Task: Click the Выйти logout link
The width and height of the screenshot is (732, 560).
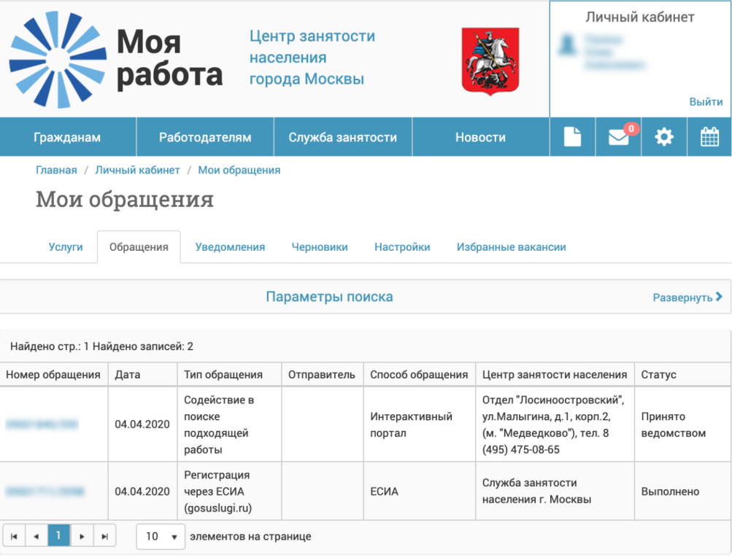Action: click(706, 102)
